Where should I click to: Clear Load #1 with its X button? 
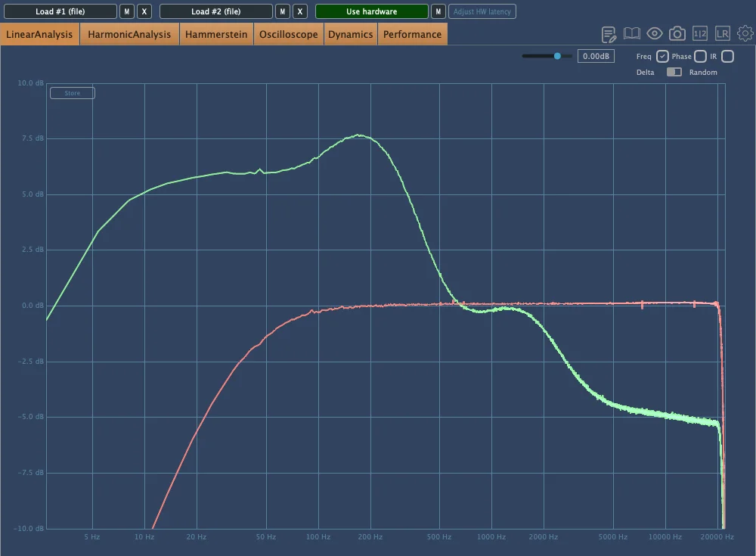[x=144, y=11]
